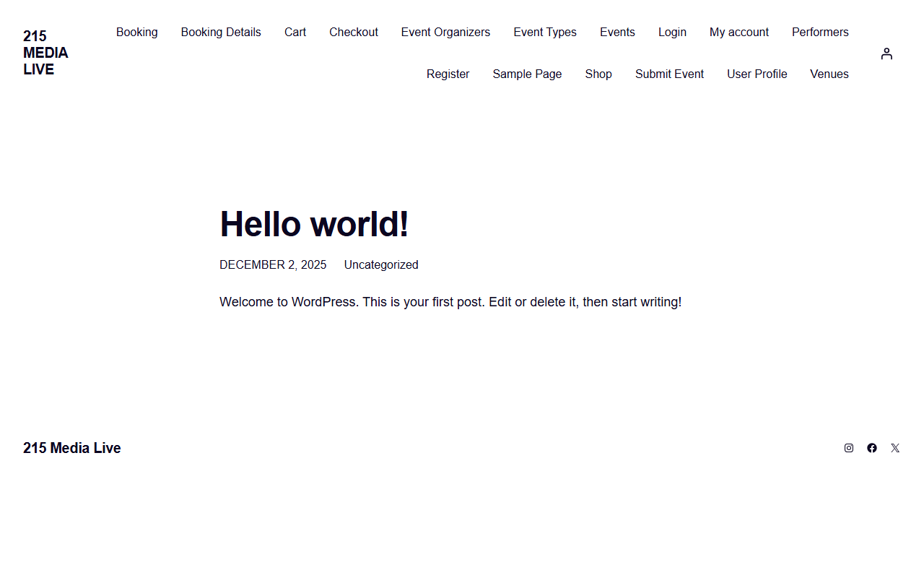Visit the Facebook social icon
Screen dimensions: 924x578
872,448
